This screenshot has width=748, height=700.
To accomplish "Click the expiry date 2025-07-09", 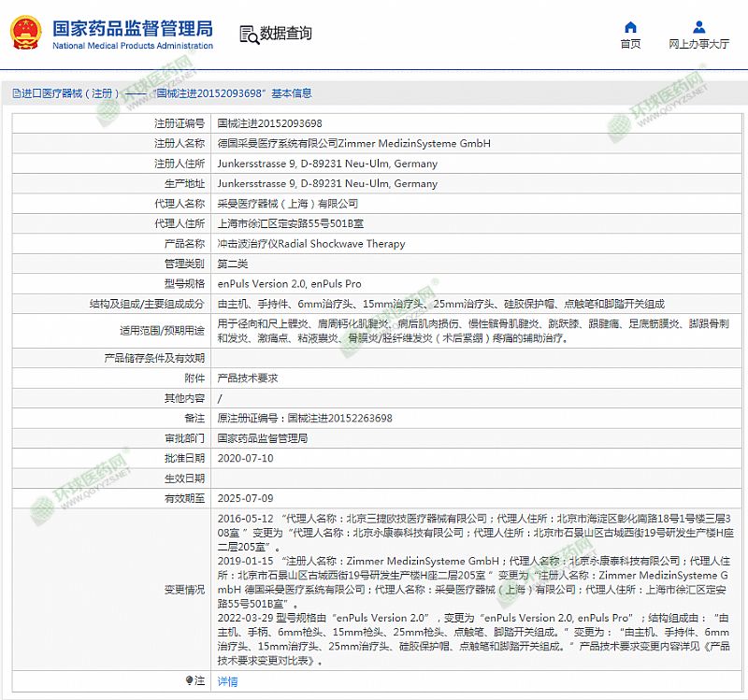I will click(x=245, y=498).
